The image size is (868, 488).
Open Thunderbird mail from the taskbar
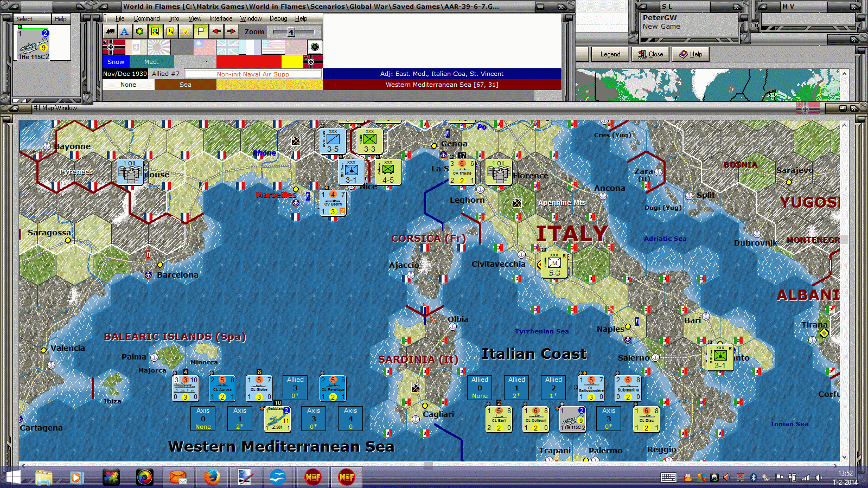point(178,477)
